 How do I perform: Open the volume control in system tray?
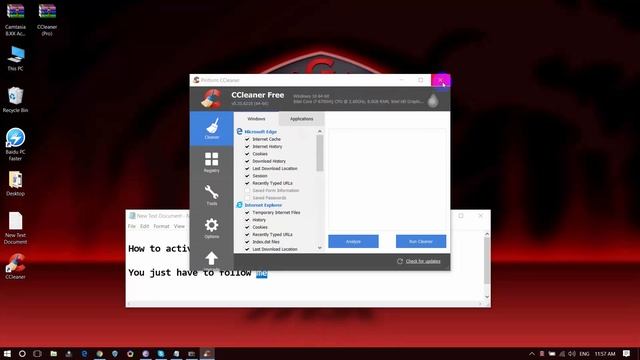(571, 353)
